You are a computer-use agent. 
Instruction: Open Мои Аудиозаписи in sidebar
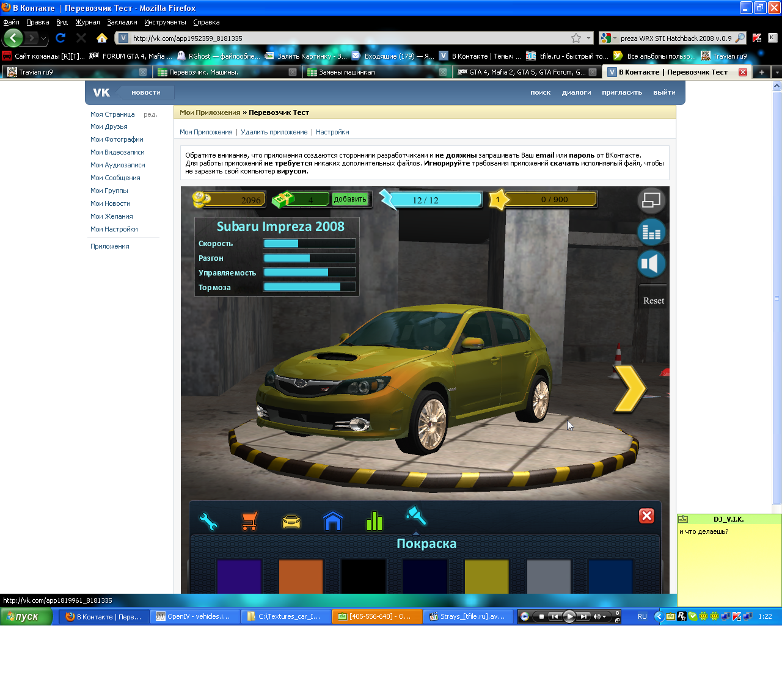pos(118,165)
